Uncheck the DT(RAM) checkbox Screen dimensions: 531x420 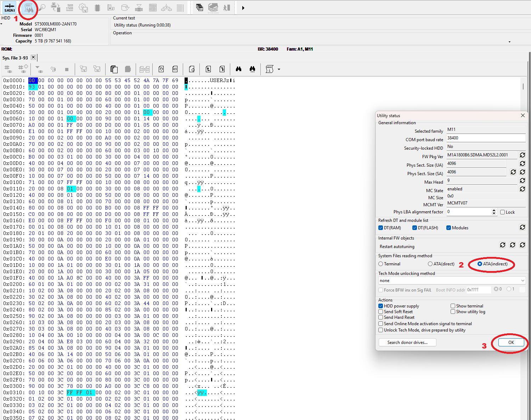381,228
